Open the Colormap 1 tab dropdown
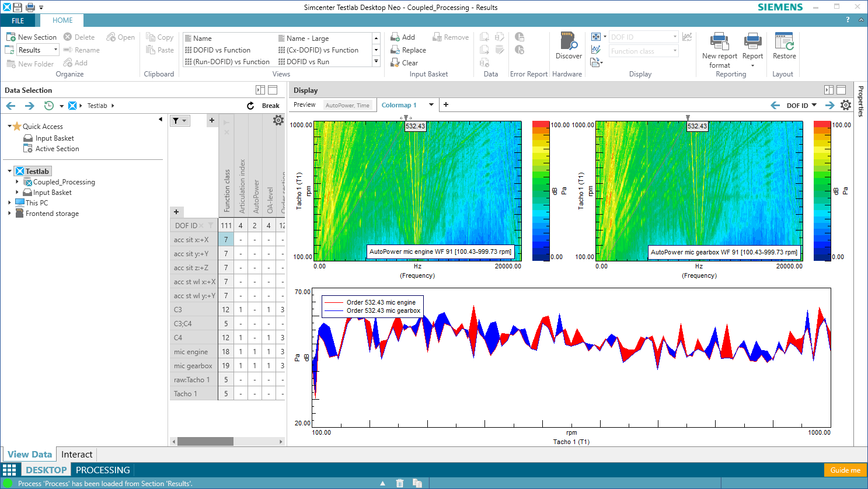 pyautogui.click(x=431, y=105)
